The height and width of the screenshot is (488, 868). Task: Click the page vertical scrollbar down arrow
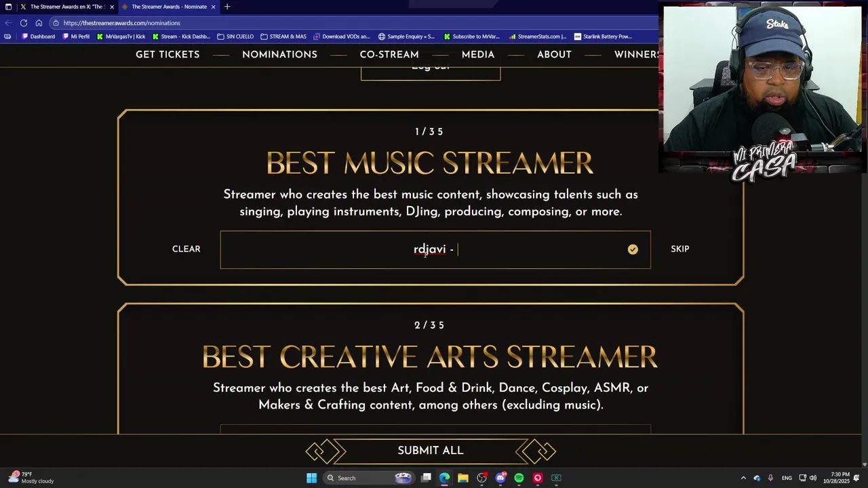pos(864,464)
